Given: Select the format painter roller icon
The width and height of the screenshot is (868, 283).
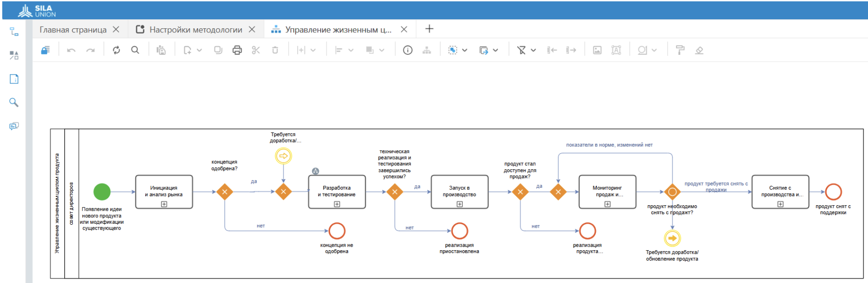Looking at the screenshot, I should coord(680,50).
